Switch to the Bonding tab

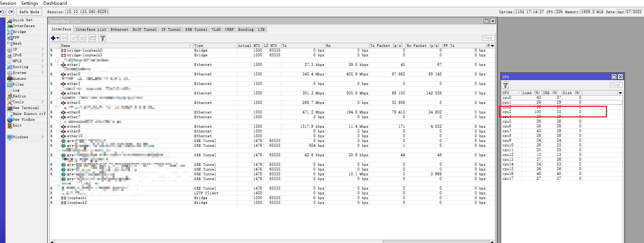pos(246,30)
